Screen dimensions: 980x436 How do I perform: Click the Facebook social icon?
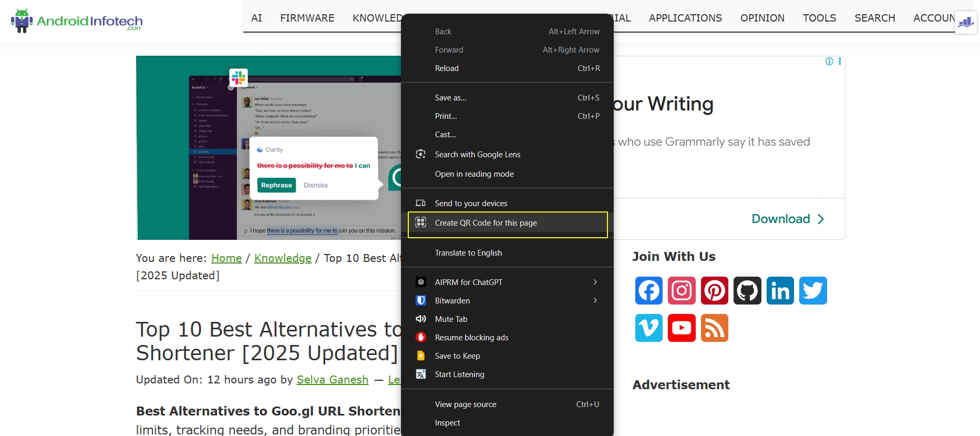[x=648, y=290]
